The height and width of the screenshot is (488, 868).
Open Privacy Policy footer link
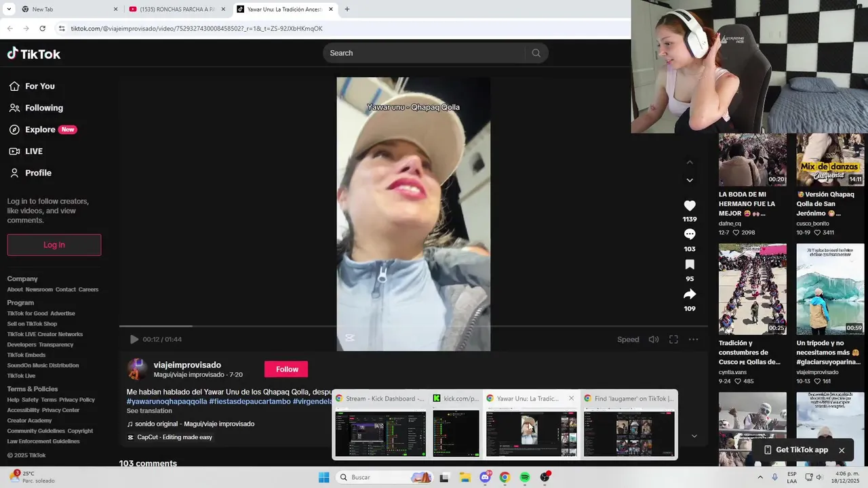[77, 400]
